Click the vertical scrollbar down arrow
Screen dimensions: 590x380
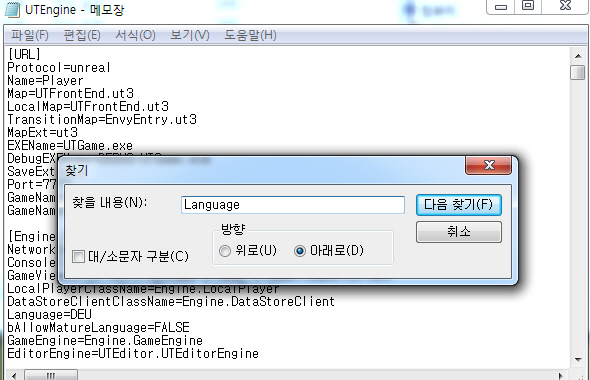point(578,360)
